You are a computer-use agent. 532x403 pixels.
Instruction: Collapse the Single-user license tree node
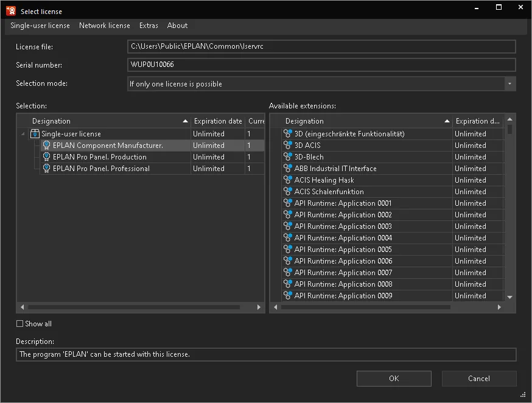pyautogui.click(x=23, y=134)
